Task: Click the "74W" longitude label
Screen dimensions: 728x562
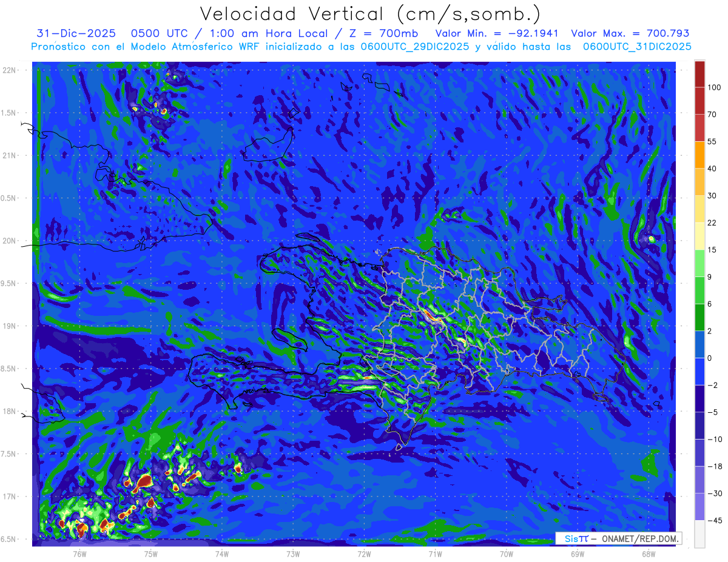Action: (x=222, y=554)
